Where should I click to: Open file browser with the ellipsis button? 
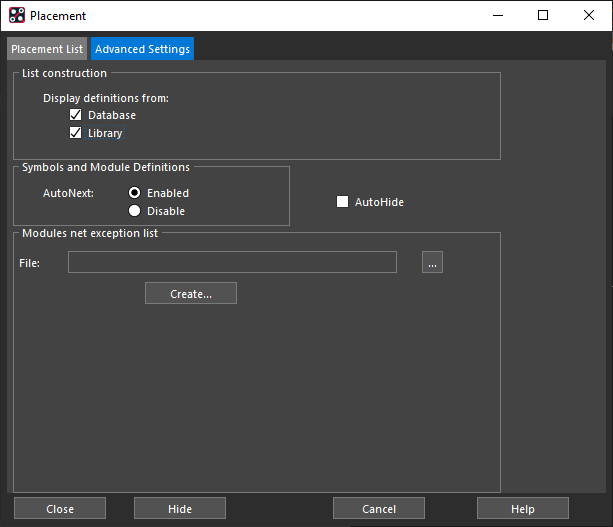pos(432,262)
